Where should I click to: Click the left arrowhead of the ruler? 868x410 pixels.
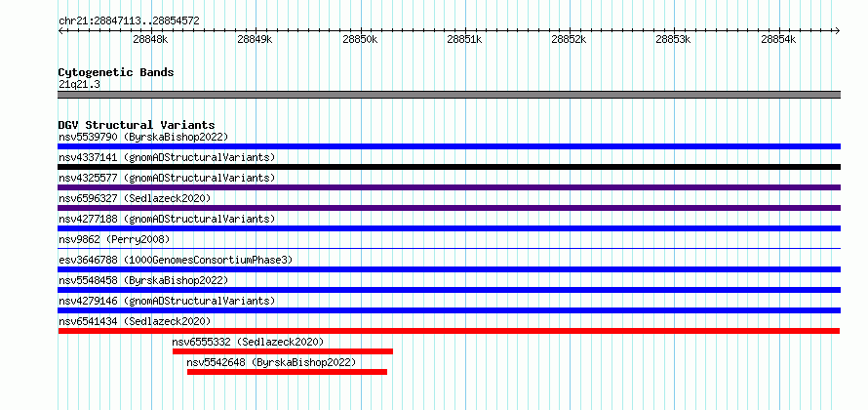click(60, 31)
